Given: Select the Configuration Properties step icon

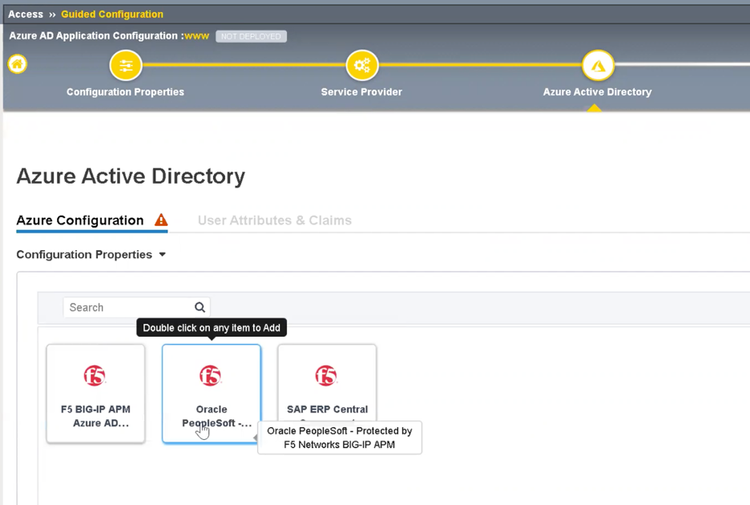Looking at the screenshot, I should (x=126, y=66).
